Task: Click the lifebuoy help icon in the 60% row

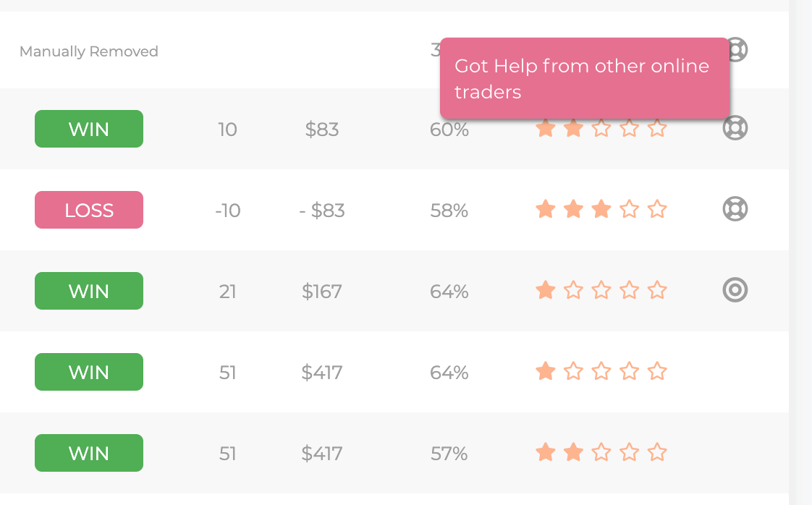Action: click(x=735, y=128)
